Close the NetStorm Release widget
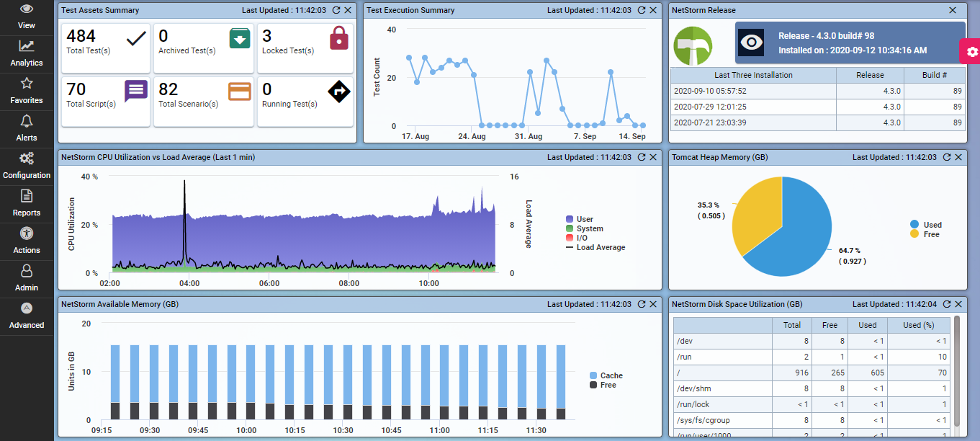This screenshot has width=980, height=441. 953,10
